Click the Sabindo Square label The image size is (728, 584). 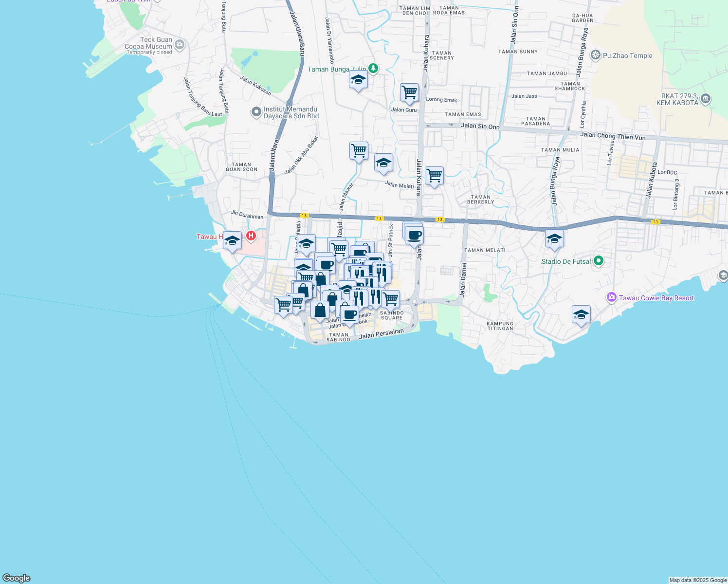(392, 315)
